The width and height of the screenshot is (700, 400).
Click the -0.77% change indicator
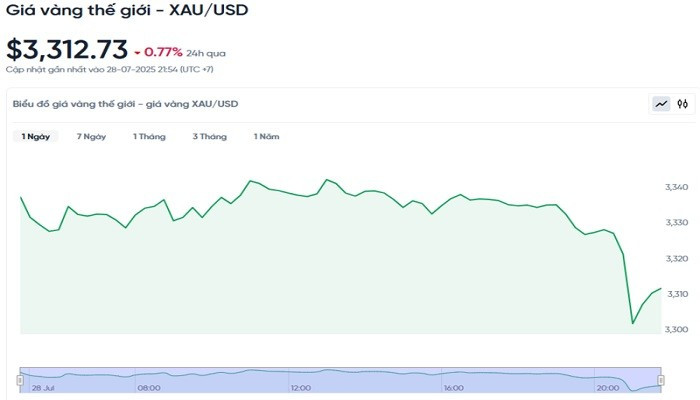click(163, 50)
